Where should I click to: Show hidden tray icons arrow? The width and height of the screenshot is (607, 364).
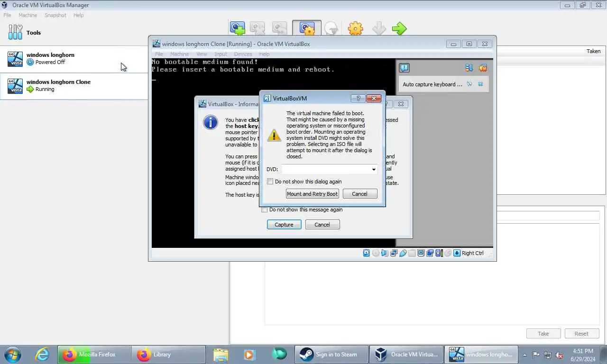[x=524, y=355]
